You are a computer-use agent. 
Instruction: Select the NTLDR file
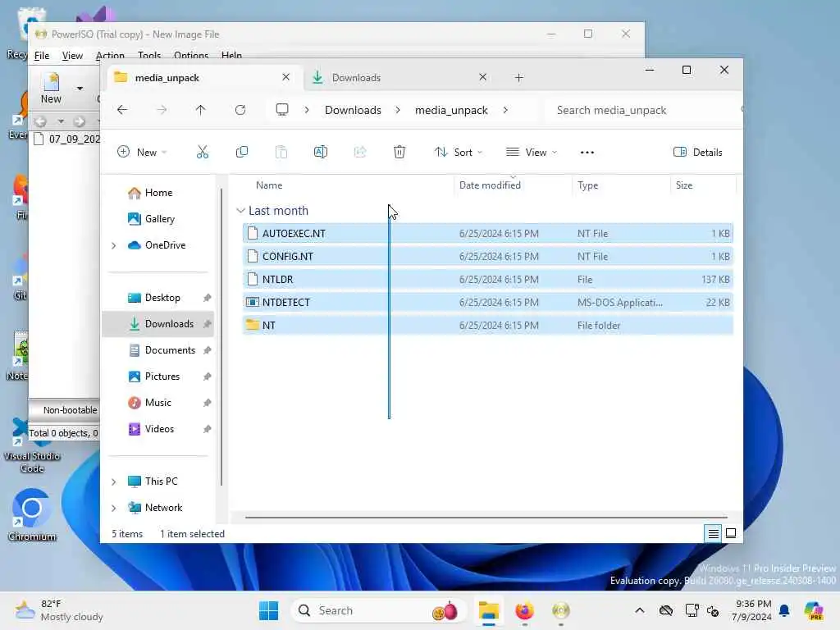pyautogui.click(x=487, y=280)
